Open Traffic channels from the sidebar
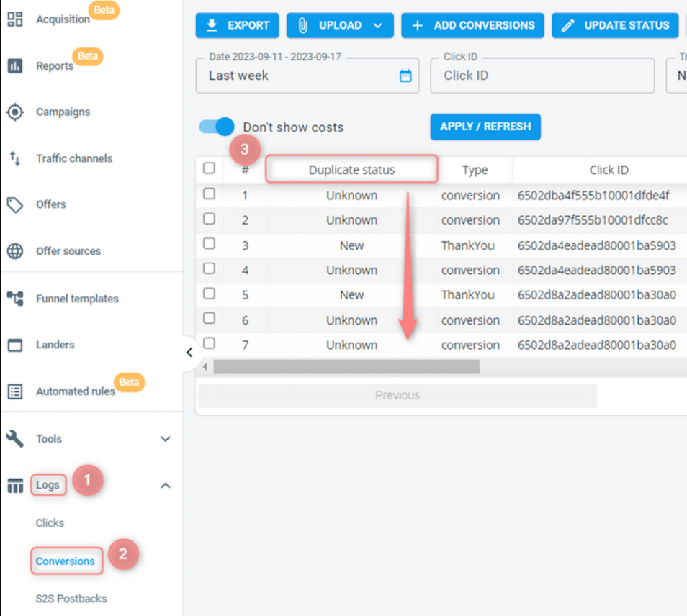This screenshot has width=687, height=616. (15, 158)
